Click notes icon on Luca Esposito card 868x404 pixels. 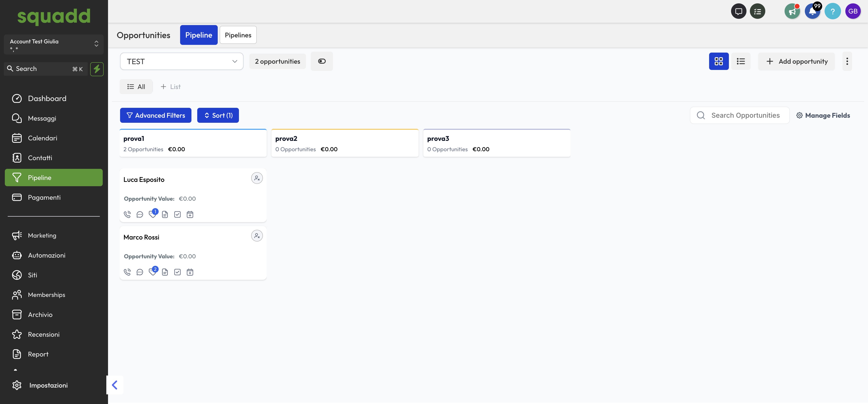pos(165,214)
